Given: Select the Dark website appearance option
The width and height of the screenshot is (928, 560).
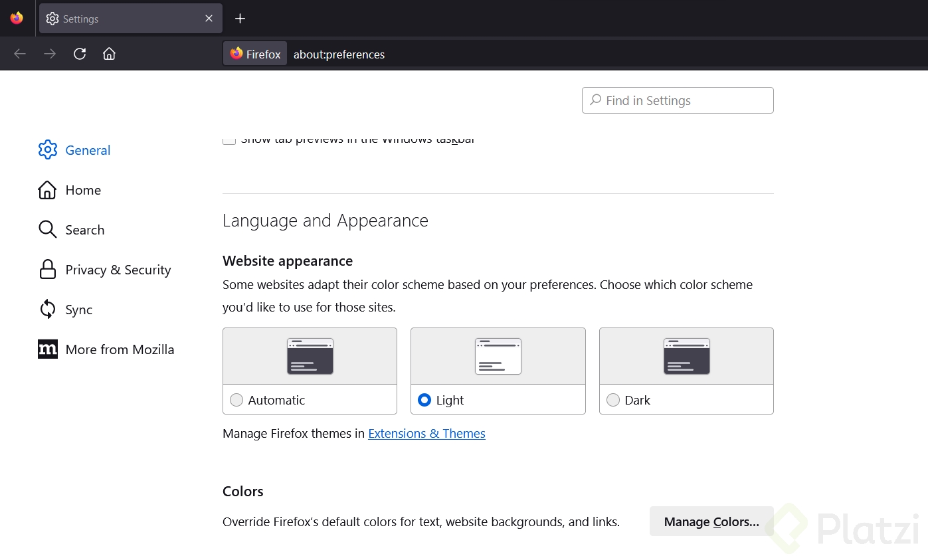Looking at the screenshot, I should coord(613,400).
